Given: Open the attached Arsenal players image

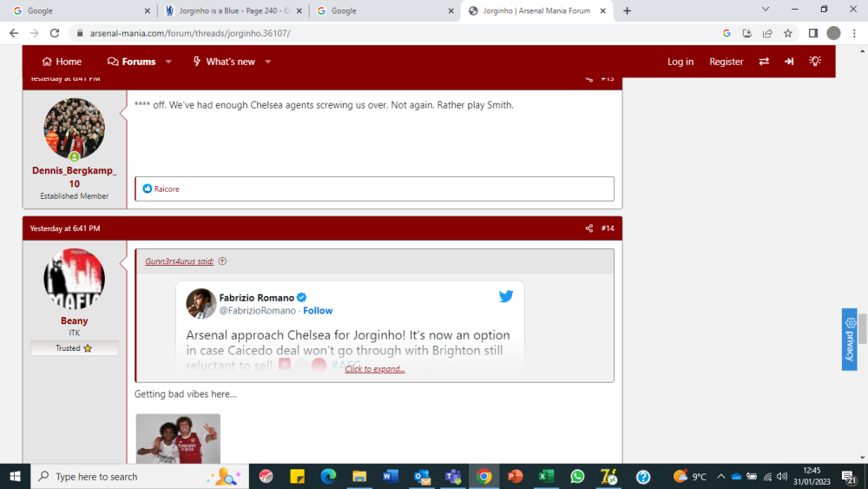Looking at the screenshot, I should 178,439.
